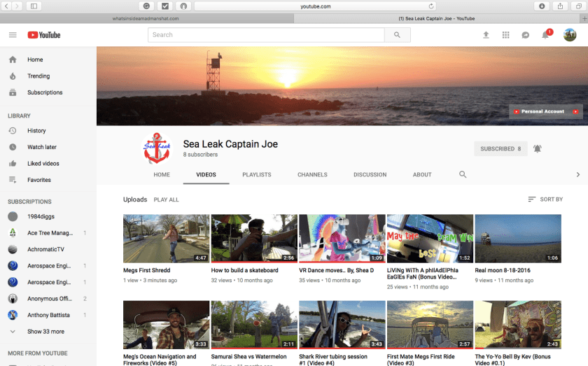
Task: Toggle the Safari sidebar button
Action: tap(34, 6)
